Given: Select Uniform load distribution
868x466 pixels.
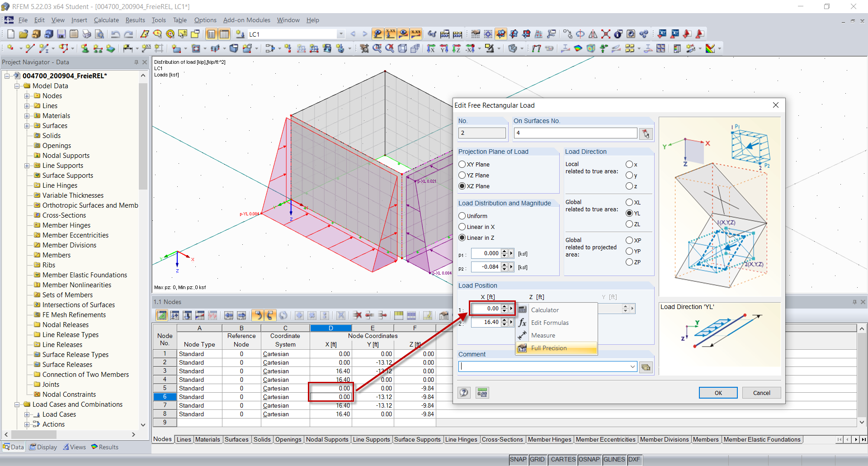Looking at the screenshot, I should point(462,216).
